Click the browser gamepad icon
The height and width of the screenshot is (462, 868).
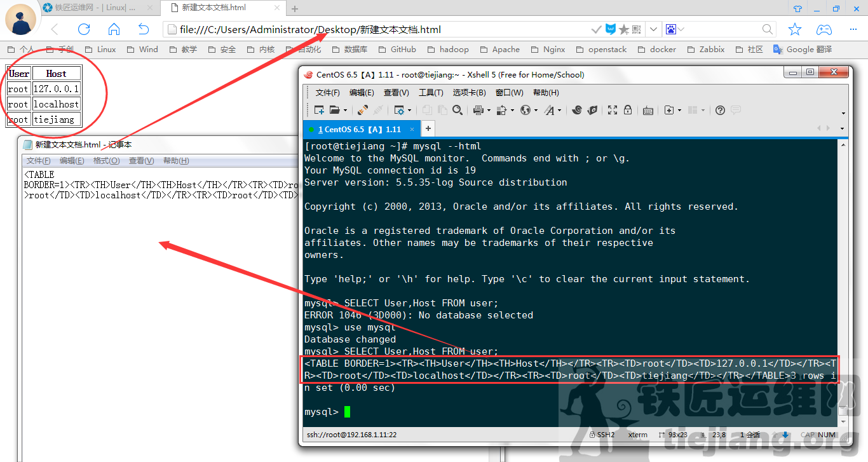point(824,29)
